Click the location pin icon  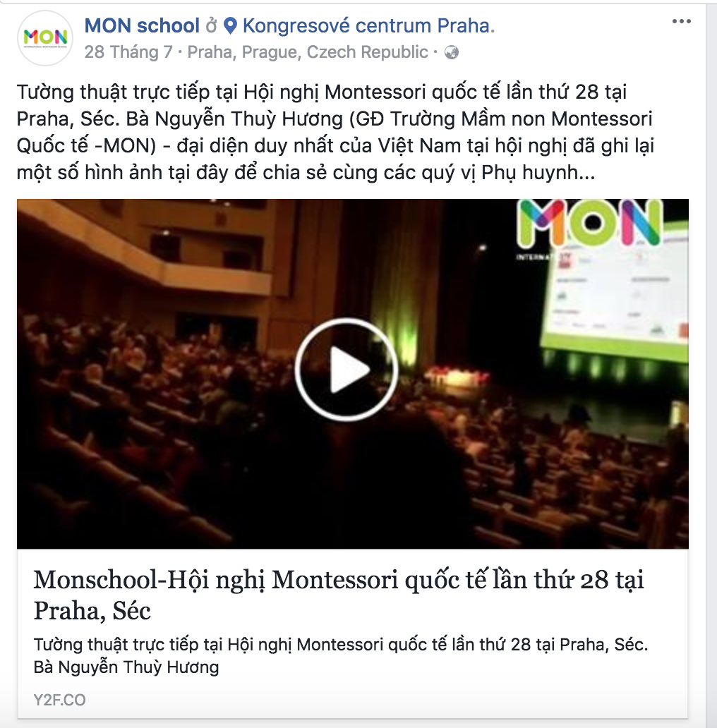230,26
